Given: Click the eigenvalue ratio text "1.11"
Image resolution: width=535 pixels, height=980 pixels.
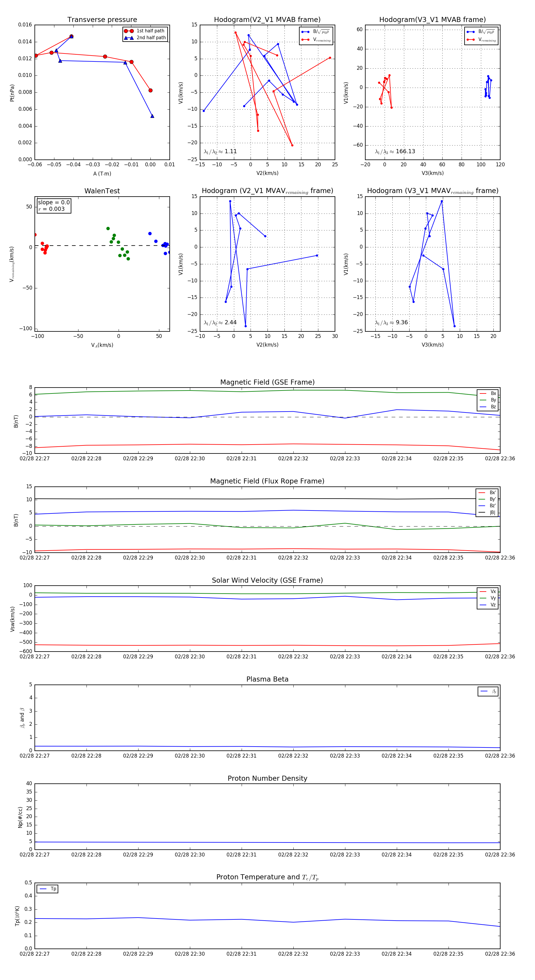Looking at the screenshot, I should pyautogui.click(x=231, y=151).
